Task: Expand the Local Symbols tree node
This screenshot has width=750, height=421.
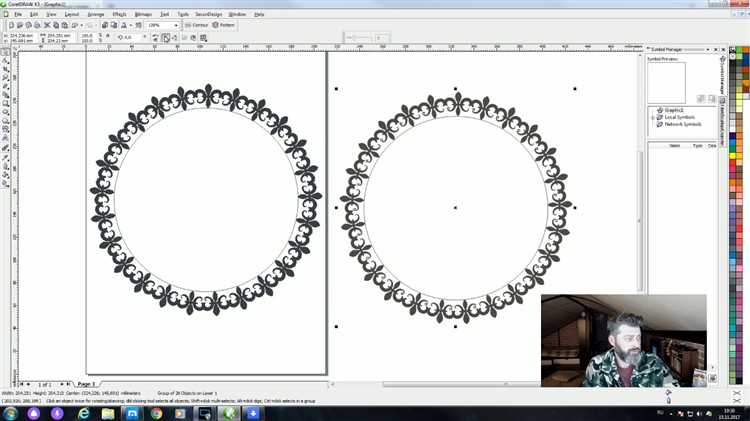Action: coord(653,117)
